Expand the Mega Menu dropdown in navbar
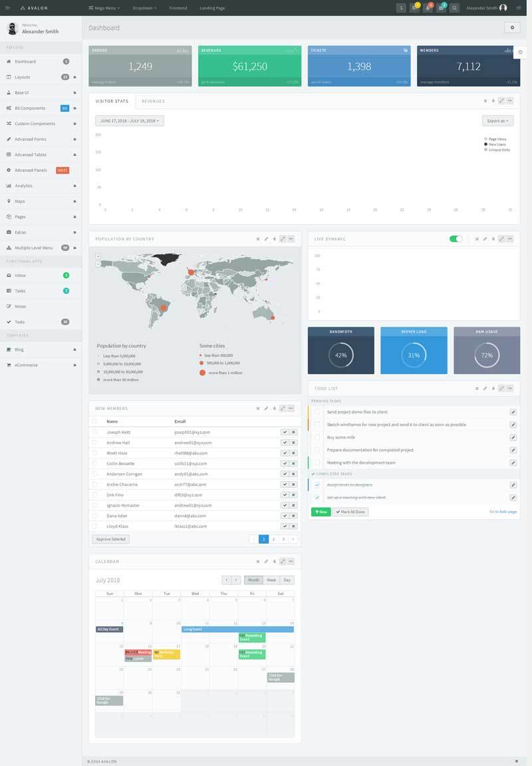The width and height of the screenshot is (532, 766). tap(104, 8)
